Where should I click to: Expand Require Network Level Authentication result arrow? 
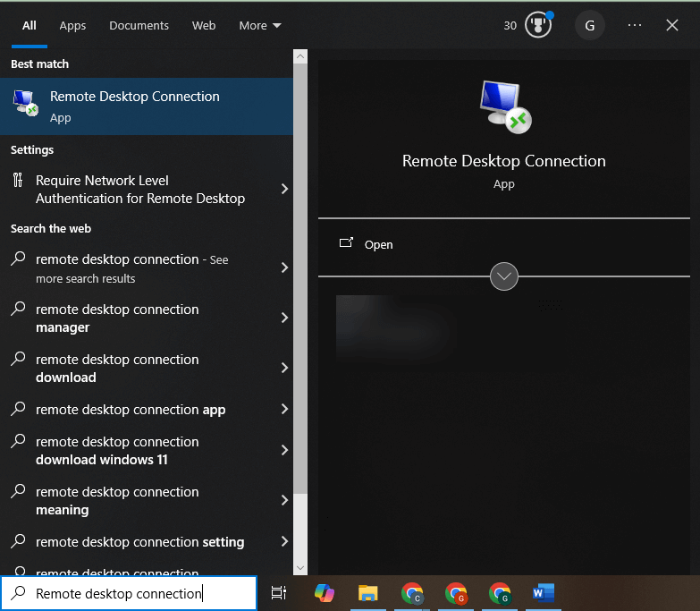284,189
